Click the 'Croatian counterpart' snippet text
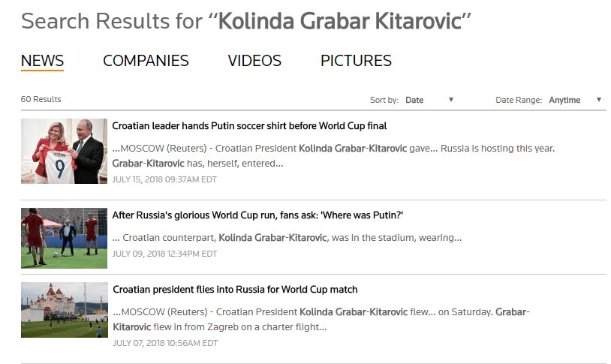This screenshot has width=611, height=364. pyautogui.click(x=287, y=238)
